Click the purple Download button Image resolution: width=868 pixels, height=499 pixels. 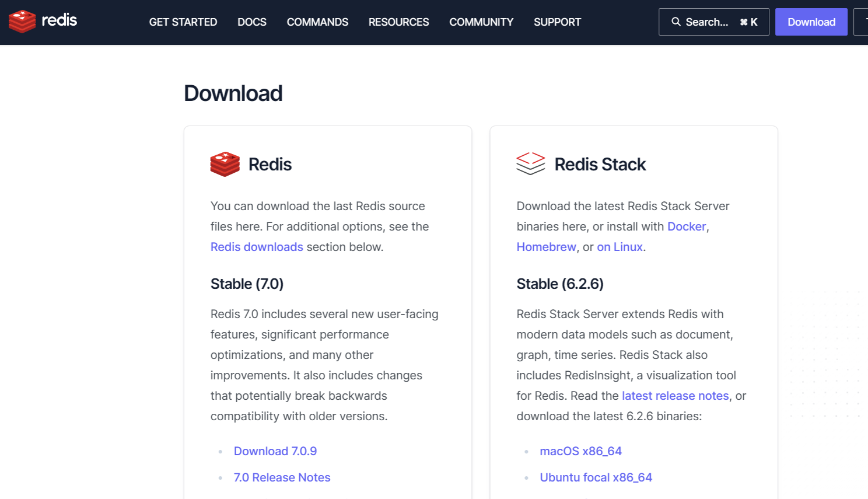(x=811, y=22)
